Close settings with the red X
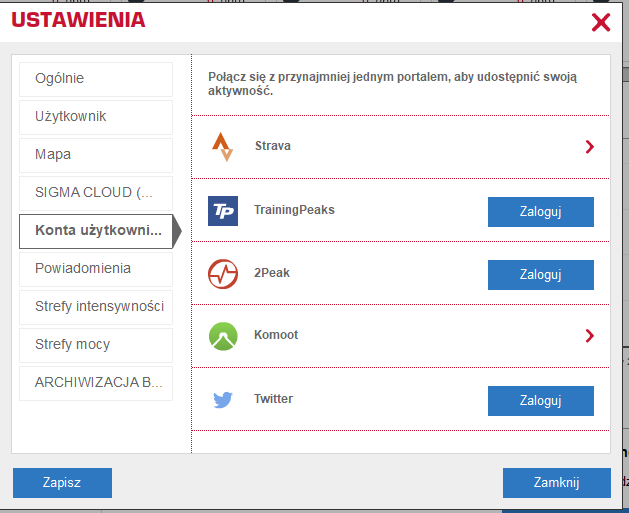Image resolution: width=629 pixels, height=513 pixels. pyautogui.click(x=601, y=22)
